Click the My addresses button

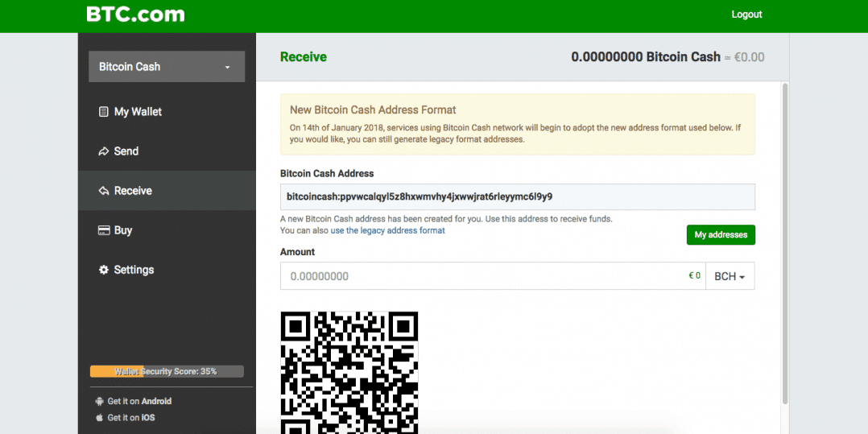click(x=721, y=235)
